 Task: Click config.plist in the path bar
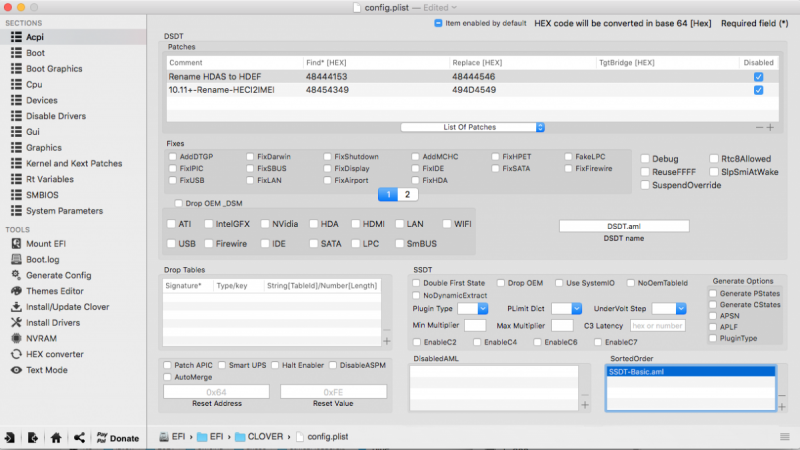(x=328, y=437)
